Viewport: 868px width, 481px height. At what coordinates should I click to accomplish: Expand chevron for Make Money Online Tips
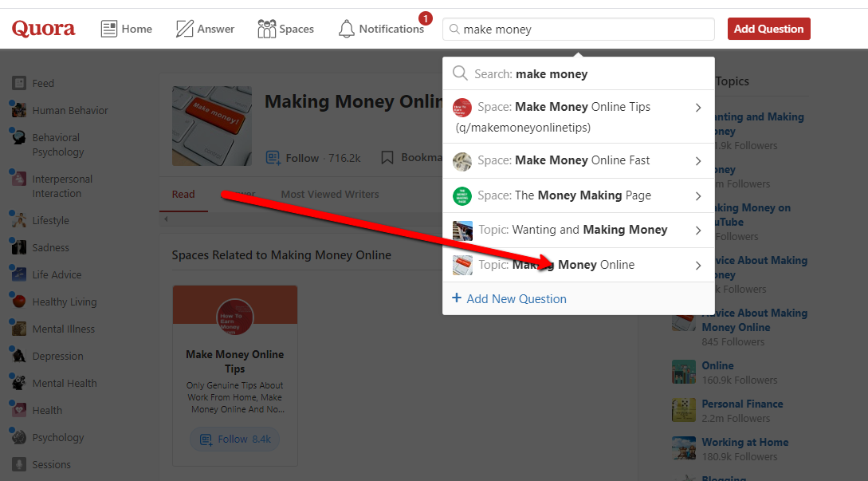coord(698,108)
